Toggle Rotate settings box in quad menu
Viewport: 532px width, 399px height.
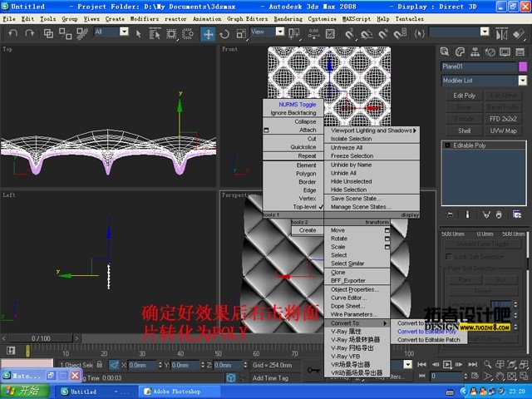click(x=387, y=239)
